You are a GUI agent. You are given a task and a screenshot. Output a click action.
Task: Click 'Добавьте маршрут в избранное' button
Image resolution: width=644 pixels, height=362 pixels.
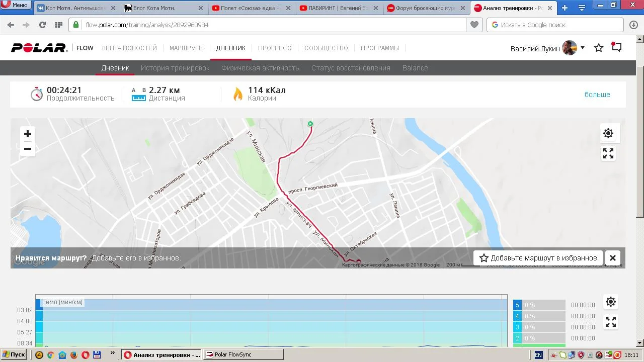tap(538, 258)
